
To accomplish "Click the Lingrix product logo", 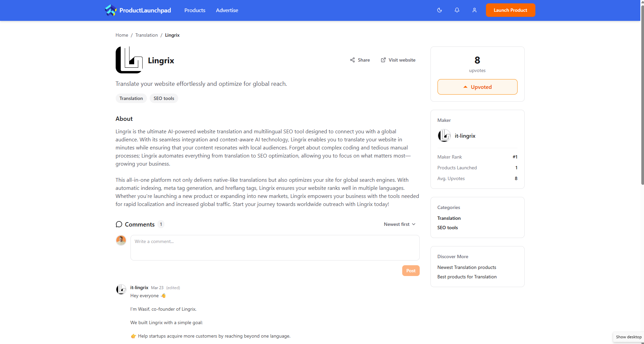I will (129, 60).
